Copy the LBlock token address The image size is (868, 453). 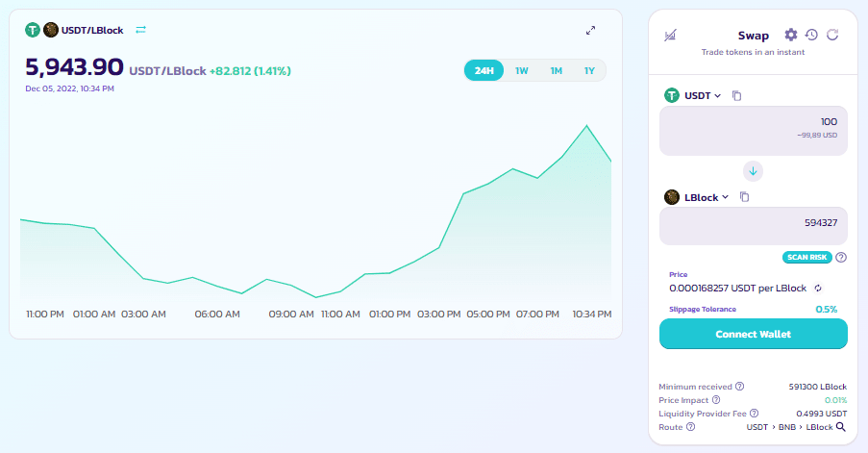point(744,197)
